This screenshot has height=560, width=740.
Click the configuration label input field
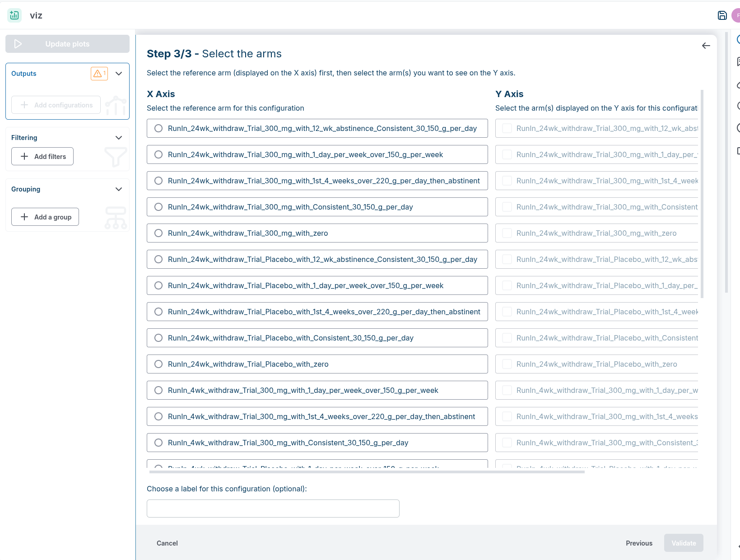click(273, 509)
